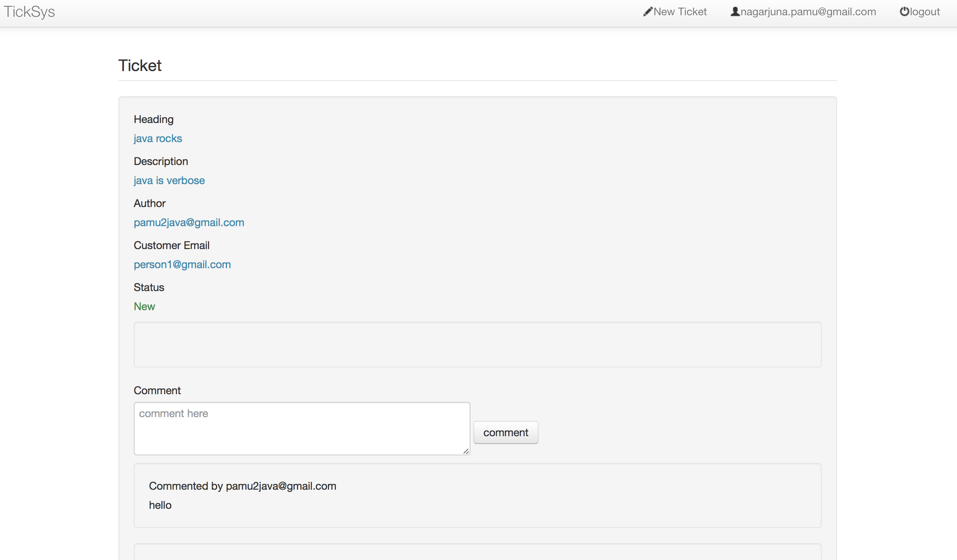Click the author email pamu2java@gmail.com
Image resolution: width=957 pixels, height=560 pixels.
pyautogui.click(x=189, y=222)
